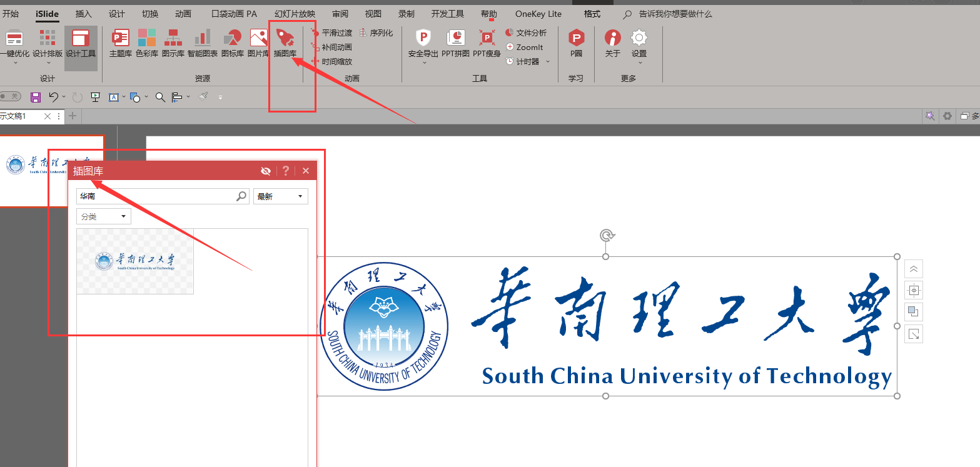Viewport: 980px width, 467px height.
Task: Open the 切换 transitions tab
Action: point(150,14)
